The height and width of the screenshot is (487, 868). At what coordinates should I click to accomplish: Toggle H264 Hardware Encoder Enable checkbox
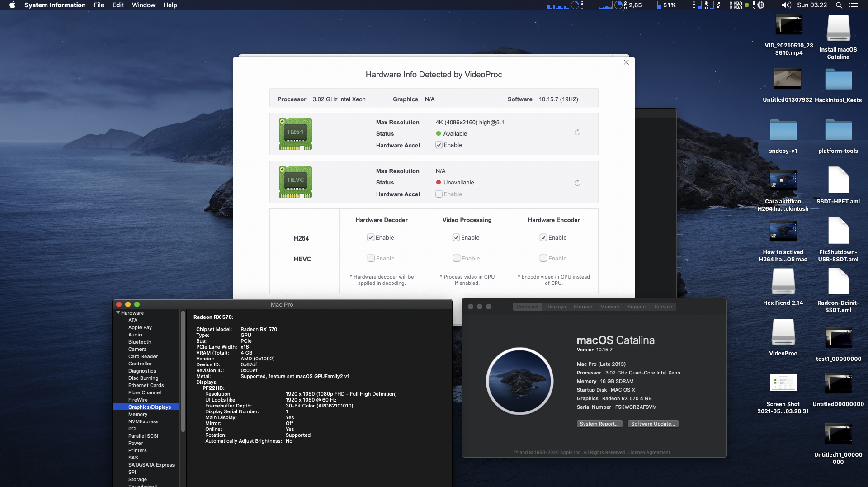click(x=543, y=237)
